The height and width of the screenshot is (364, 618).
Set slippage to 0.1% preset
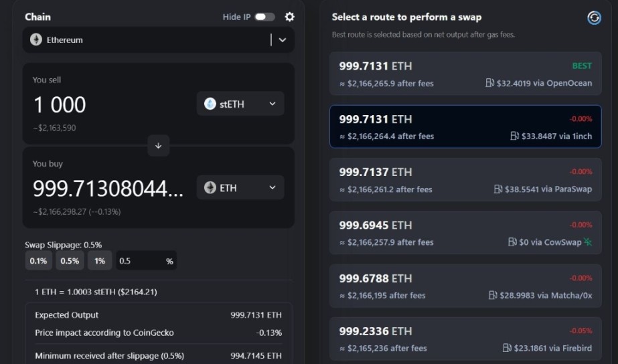point(38,261)
